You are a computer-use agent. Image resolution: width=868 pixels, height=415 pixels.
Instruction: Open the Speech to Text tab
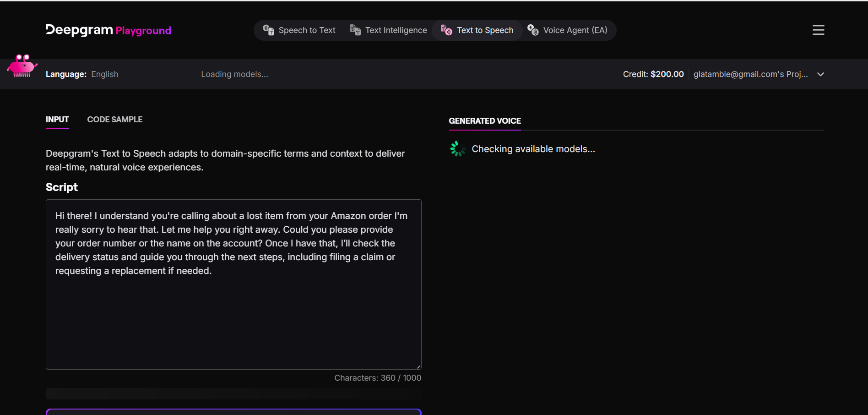coord(299,30)
